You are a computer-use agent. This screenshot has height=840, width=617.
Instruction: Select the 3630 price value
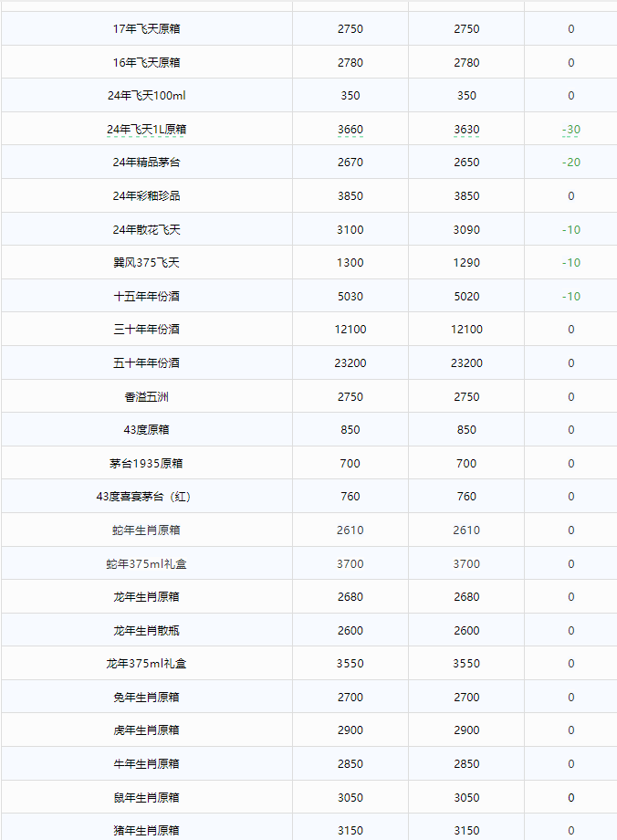pos(465,130)
